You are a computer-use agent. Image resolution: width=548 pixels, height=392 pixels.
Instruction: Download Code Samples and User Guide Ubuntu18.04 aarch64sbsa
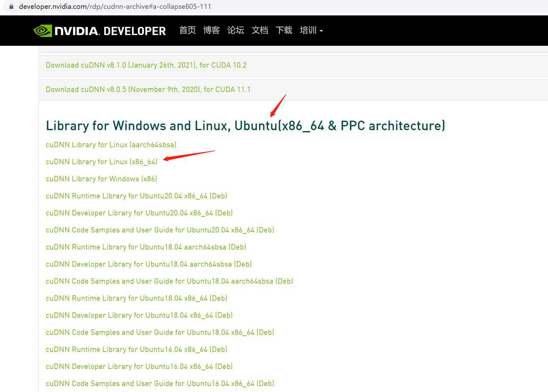point(169,281)
